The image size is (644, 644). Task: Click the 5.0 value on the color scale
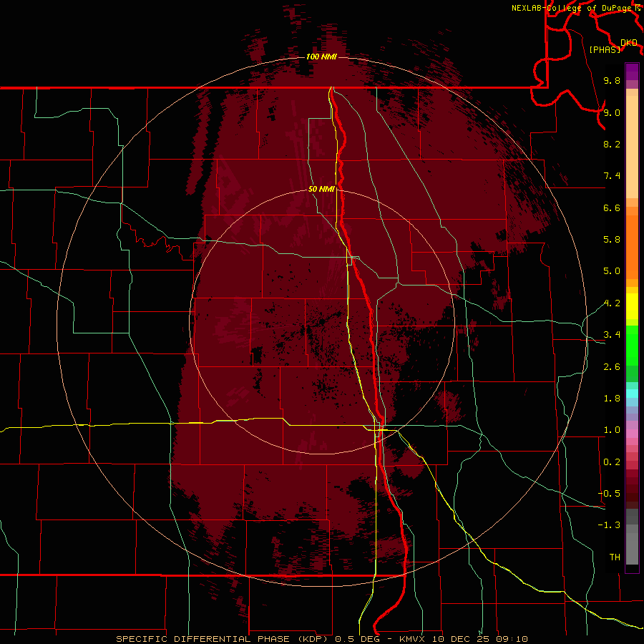click(612, 271)
